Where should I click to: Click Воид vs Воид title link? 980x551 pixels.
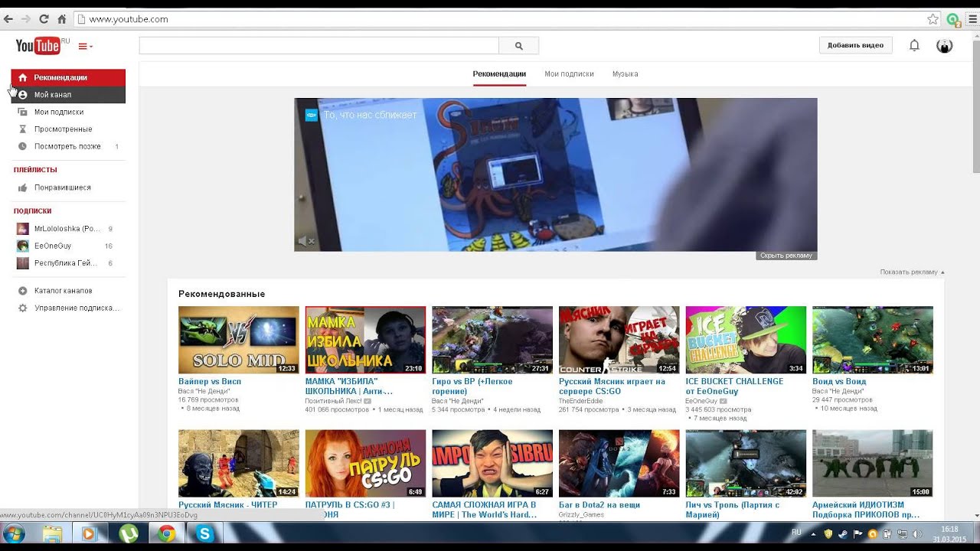click(x=839, y=381)
